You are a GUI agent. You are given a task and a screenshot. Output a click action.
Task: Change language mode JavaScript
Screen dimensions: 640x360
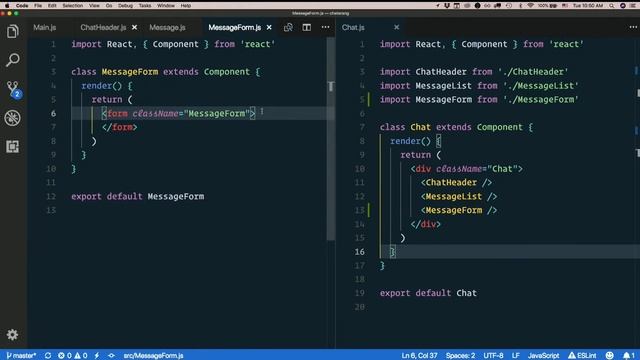coord(543,356)
